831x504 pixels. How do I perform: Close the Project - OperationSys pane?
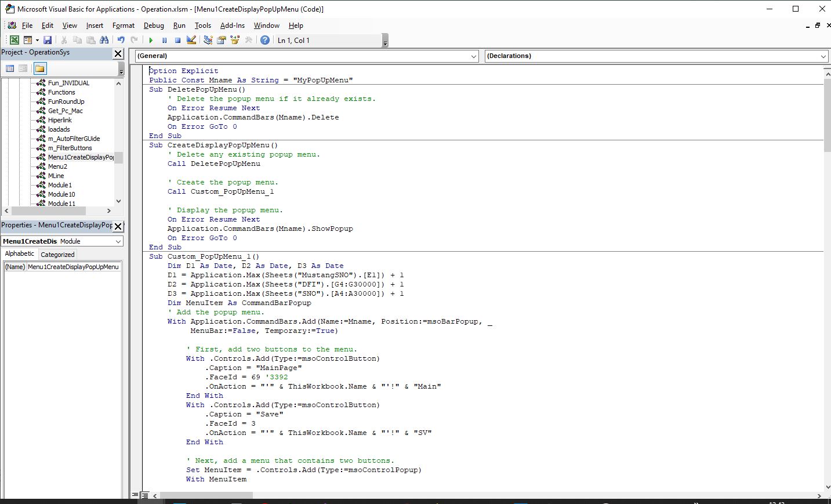pyautogui.click(x=118, y=53)
